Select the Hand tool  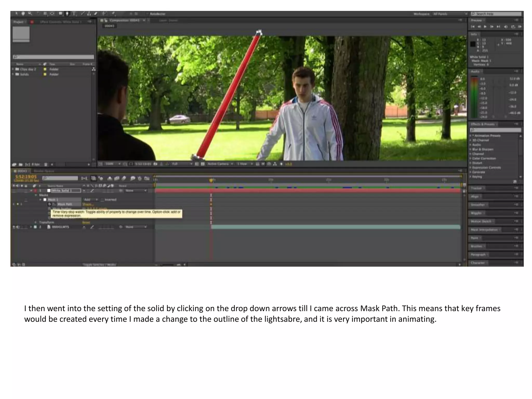tap(23, 14)
